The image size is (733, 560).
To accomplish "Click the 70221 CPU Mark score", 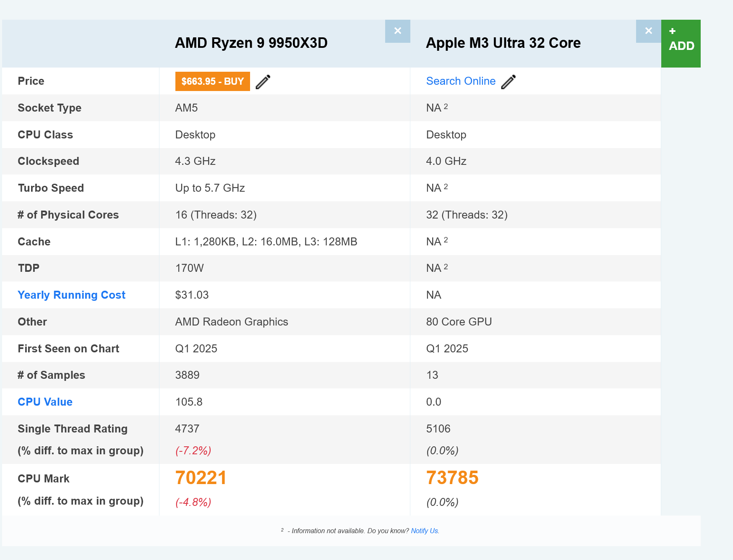I will tap(201, 478).
